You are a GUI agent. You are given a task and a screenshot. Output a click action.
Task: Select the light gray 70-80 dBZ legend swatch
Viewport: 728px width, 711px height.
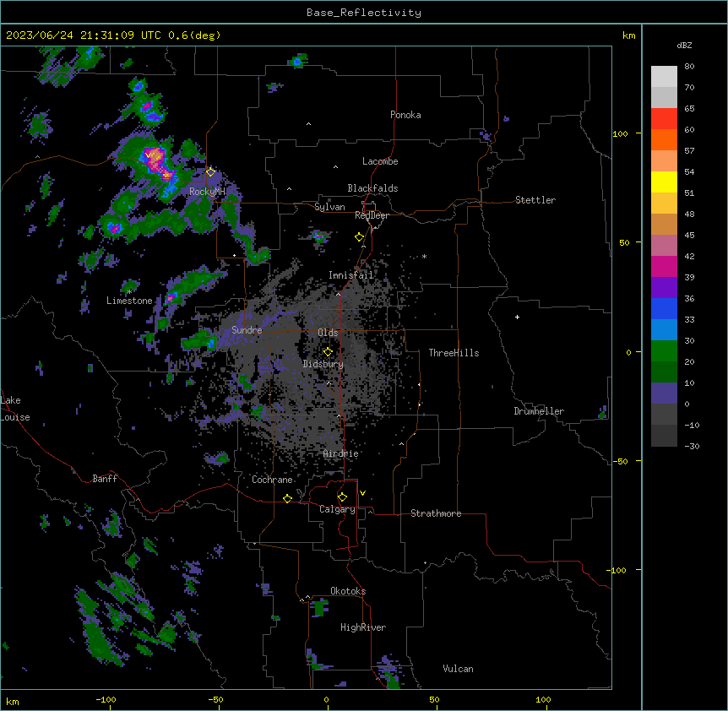pyautogui.click(x=664, y=77)
